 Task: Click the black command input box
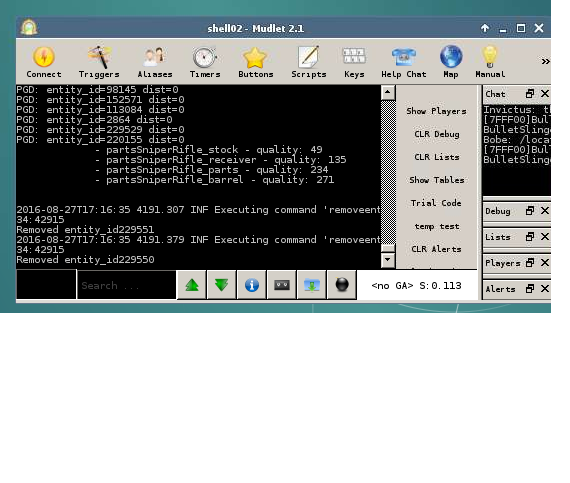point(47,284)
